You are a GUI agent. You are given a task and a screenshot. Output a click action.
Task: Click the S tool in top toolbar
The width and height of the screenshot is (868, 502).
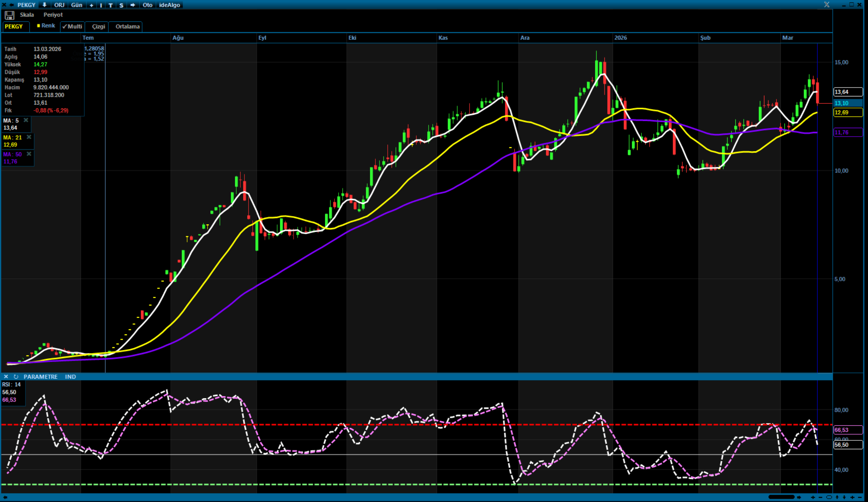pyautogui.click(x=121, y=5)
